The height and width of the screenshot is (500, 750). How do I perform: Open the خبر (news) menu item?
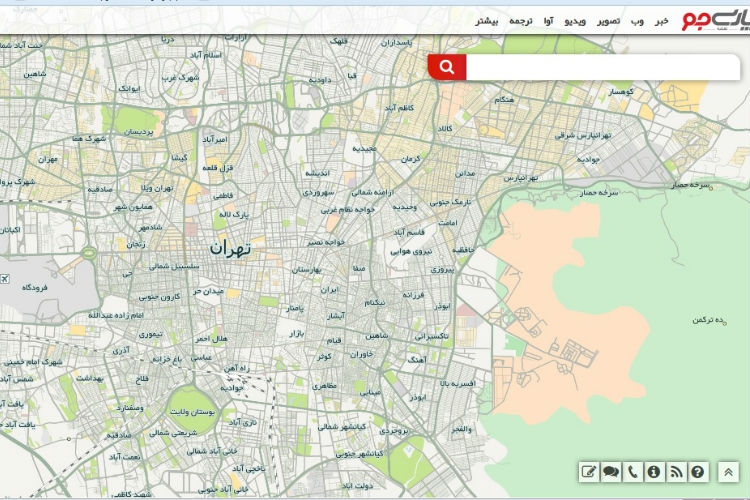coord(661,20)
